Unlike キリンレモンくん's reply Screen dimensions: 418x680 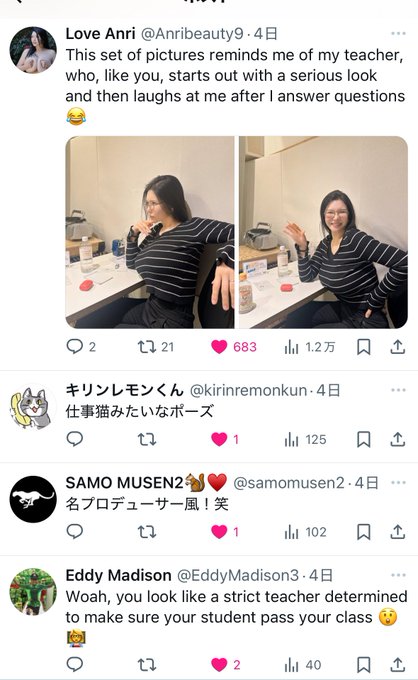[219, 439]
